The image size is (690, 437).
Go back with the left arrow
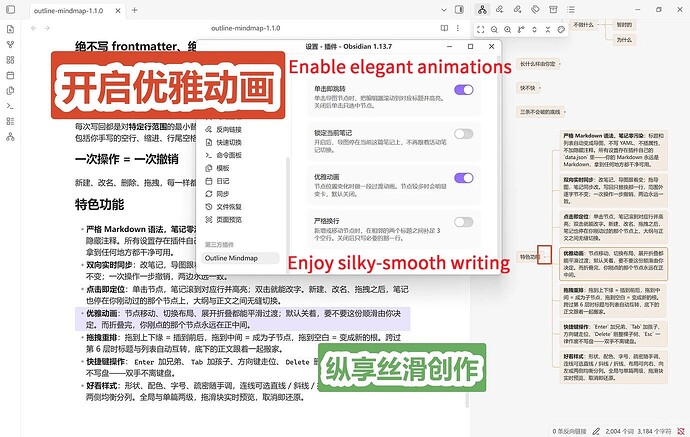coord(33,28)
